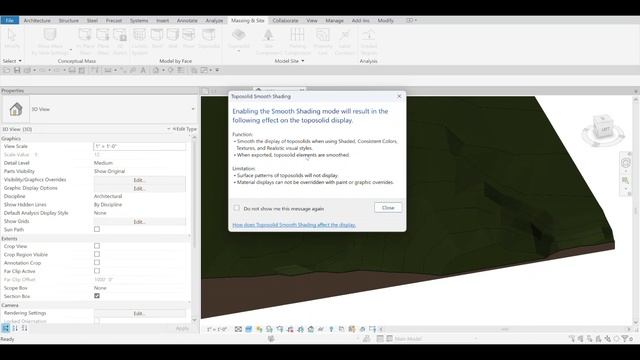
Task: Click Edit for Visibility/Graphics Overrides
Action: click(140, 180)
